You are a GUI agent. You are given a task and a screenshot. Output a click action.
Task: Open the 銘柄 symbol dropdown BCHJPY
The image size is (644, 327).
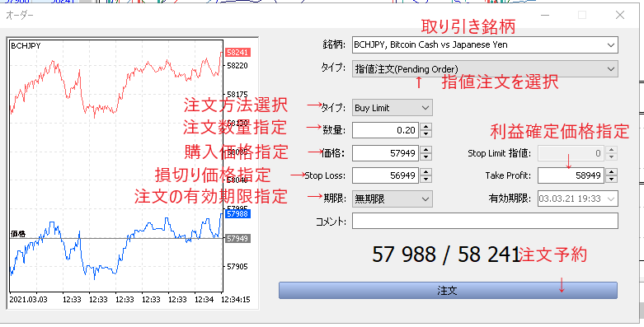[x=485, y=44]
